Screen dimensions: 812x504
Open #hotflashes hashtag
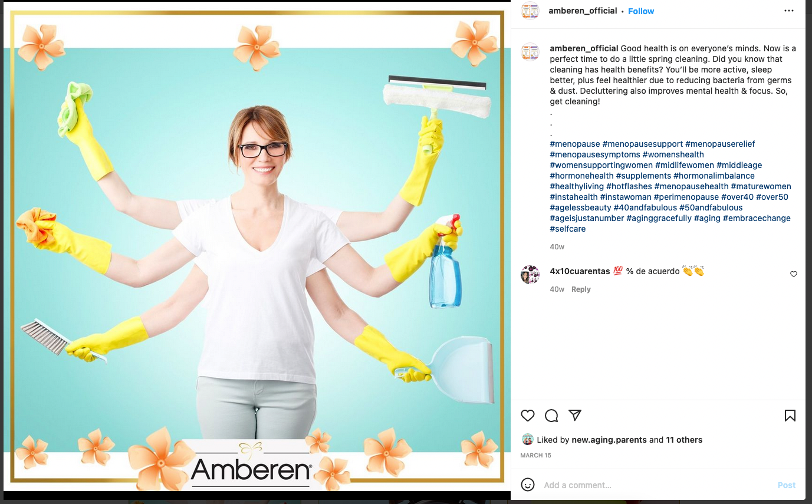pos(629,186)
